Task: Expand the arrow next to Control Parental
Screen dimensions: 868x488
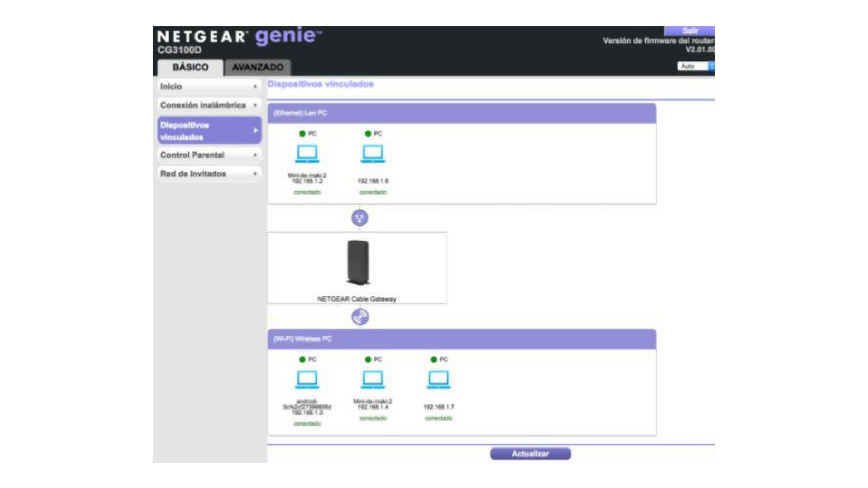Action: 255,155
